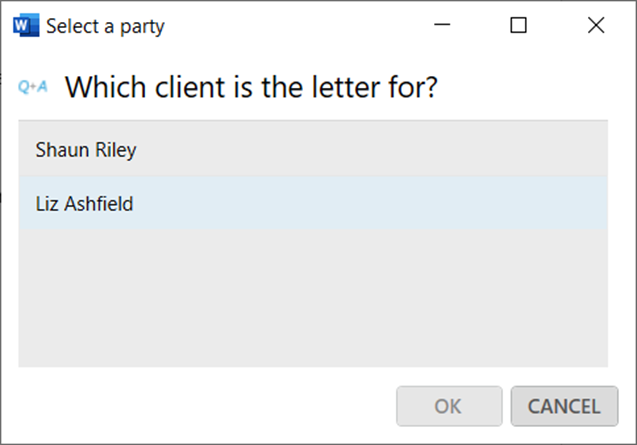Click the dash minimize icon in title bar

point(442,25)
